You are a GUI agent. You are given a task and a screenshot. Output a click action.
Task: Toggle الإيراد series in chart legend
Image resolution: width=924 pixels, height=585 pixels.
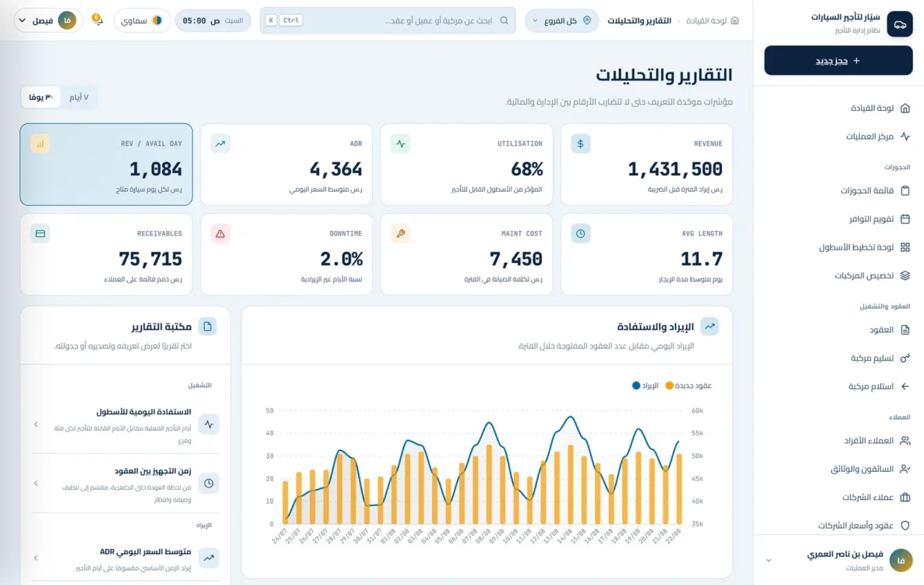click(x=645, y=385)
